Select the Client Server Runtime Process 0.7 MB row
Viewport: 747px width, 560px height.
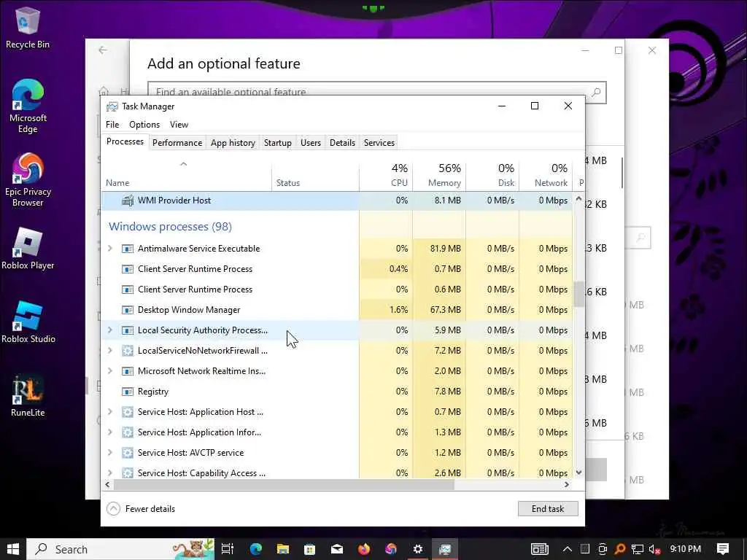(337, 269)
